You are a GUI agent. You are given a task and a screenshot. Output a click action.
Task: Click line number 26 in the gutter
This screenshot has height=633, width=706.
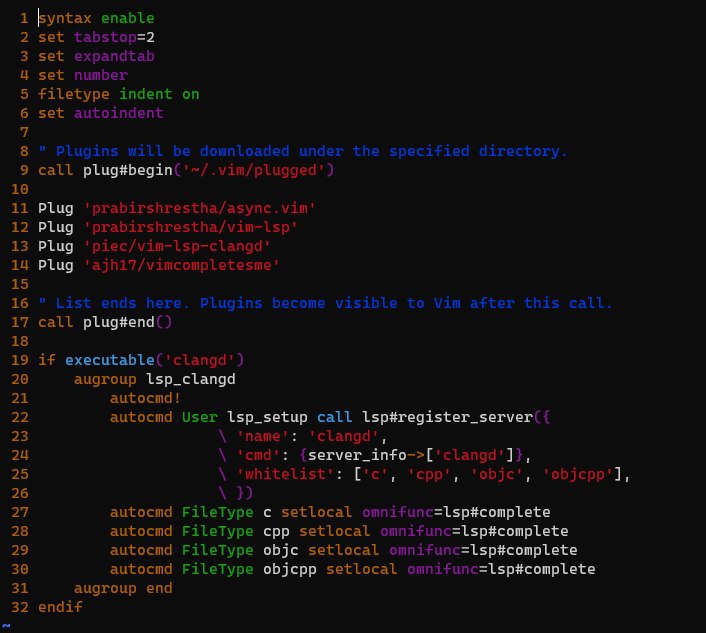pos(20,493)
